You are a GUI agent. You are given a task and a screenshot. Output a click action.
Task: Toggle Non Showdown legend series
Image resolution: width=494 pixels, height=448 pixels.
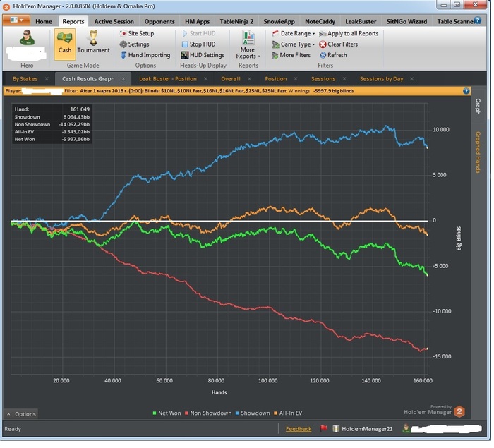pyautogui.click(x=208, y=413)
